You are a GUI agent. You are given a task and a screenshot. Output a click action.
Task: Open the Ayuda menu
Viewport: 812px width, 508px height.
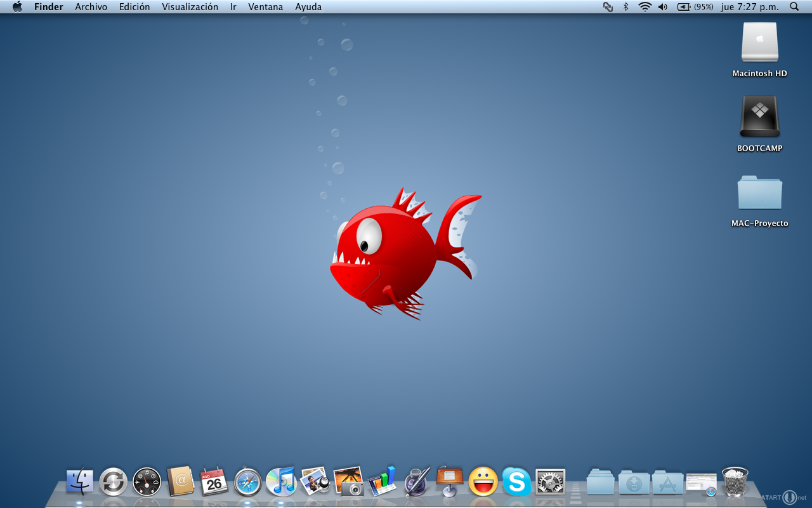308,7
